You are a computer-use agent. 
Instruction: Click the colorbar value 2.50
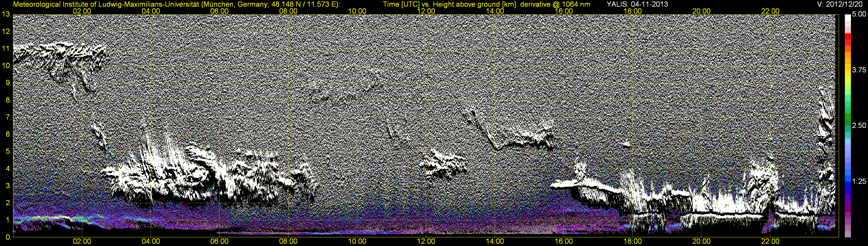tap(859, 125)
